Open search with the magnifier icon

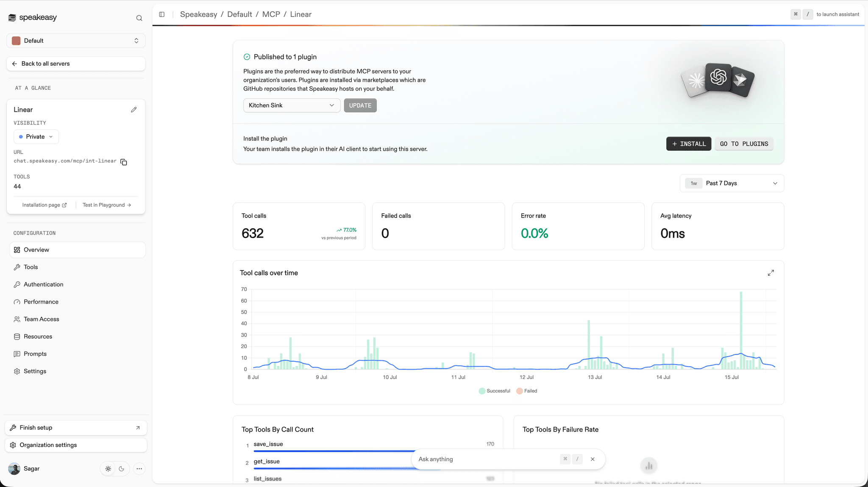click(139, 18)
